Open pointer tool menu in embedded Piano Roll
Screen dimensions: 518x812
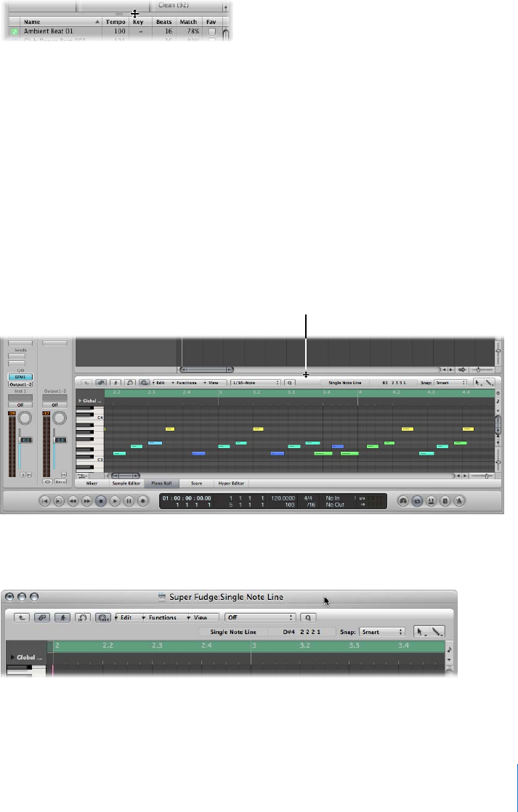coord(478,383)
